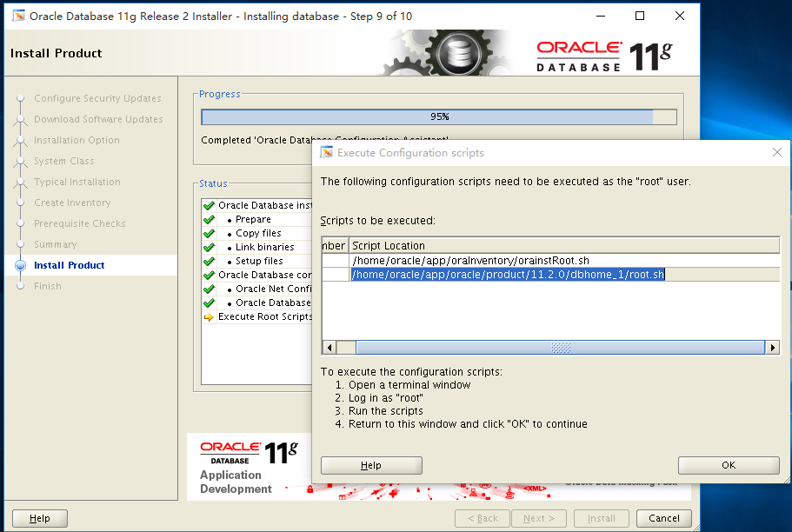The height and width of the screenshot is (532, 792).
Task: Click the Execute Root Scripts status row
Action: pos(257,316)
